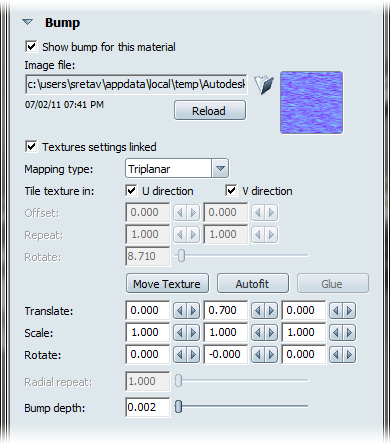Increase the third Translate value
Screen dimensions: 390x443
[x=349, y=311]
